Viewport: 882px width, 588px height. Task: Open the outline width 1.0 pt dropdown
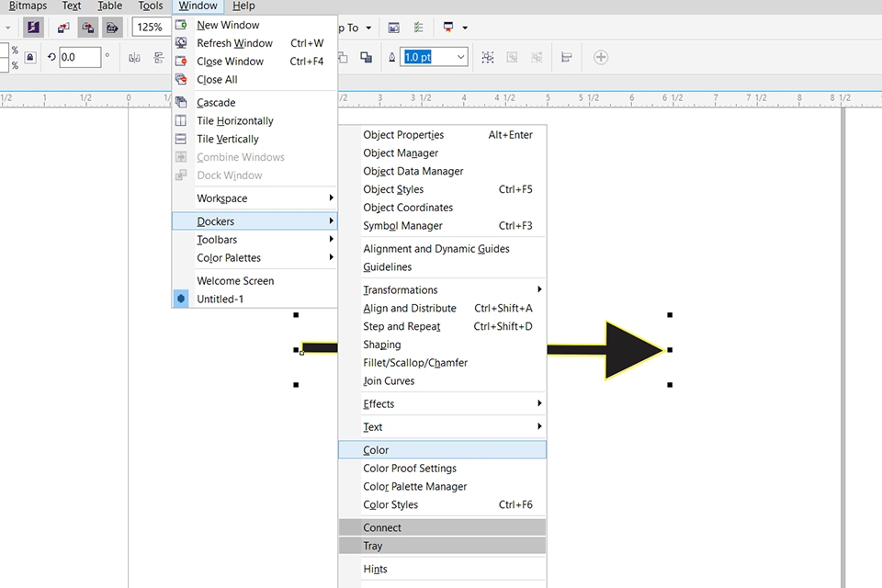pos(460,57)
